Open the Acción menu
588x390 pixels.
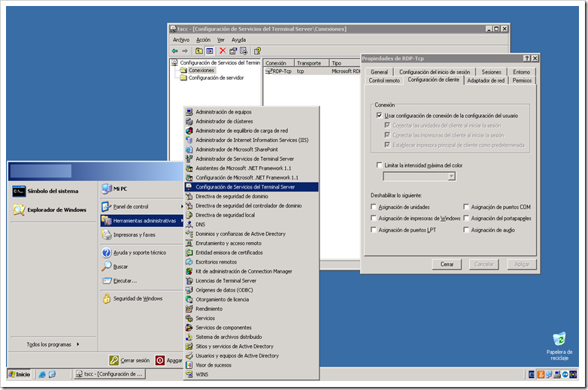pyautogui.click(x=203, y=40)
